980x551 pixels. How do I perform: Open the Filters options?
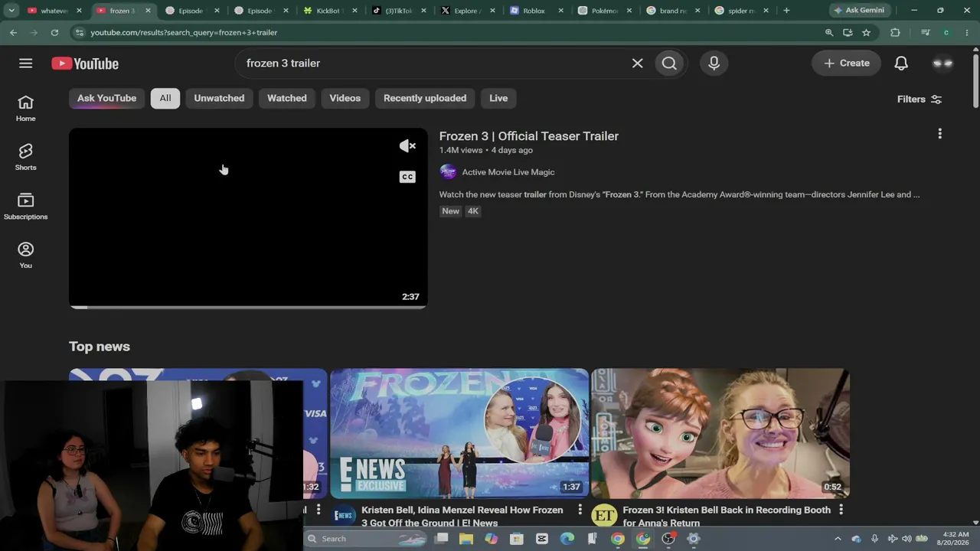[x=919, y=99]
